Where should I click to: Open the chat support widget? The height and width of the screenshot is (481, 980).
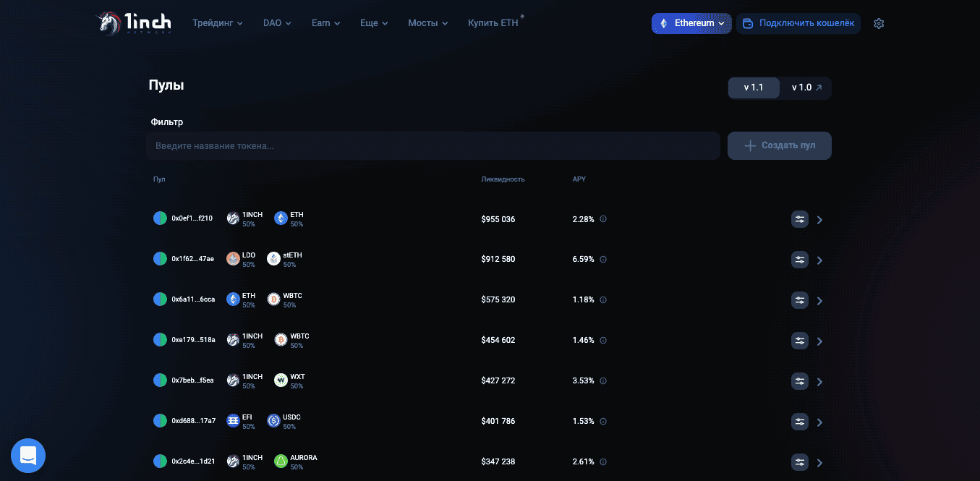(x=28, y=456)
